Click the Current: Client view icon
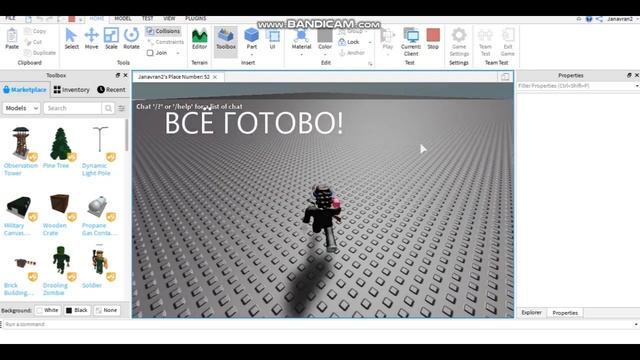This screenshot has width=640, height=360. [411, 36]
